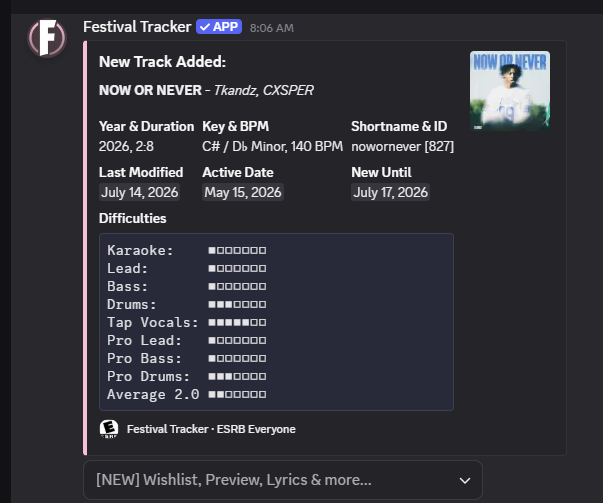Click the Shortname & ID field heading
The height and width of the screenshot is (503, 603).
pyautogui.click(x=399, y=127)
